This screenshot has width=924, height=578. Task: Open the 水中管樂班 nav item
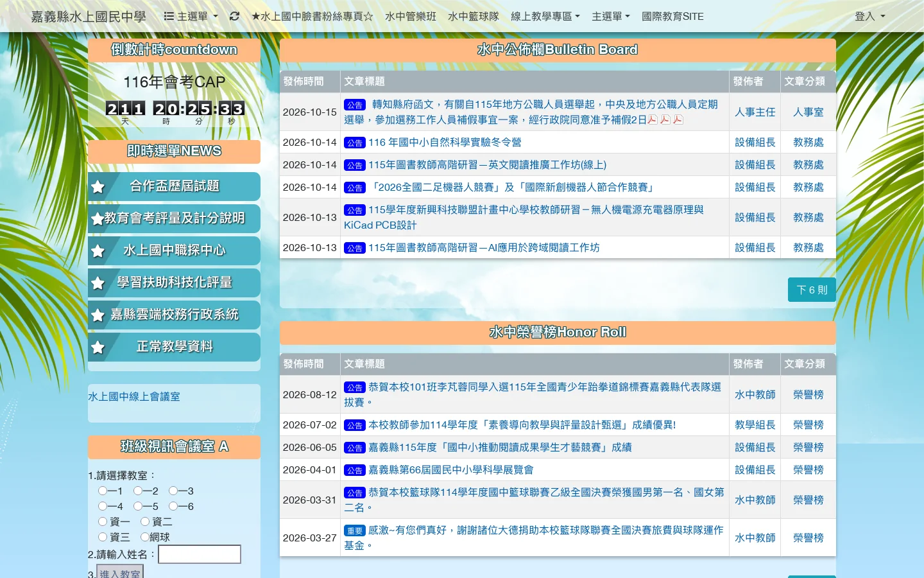pos(411,16)
